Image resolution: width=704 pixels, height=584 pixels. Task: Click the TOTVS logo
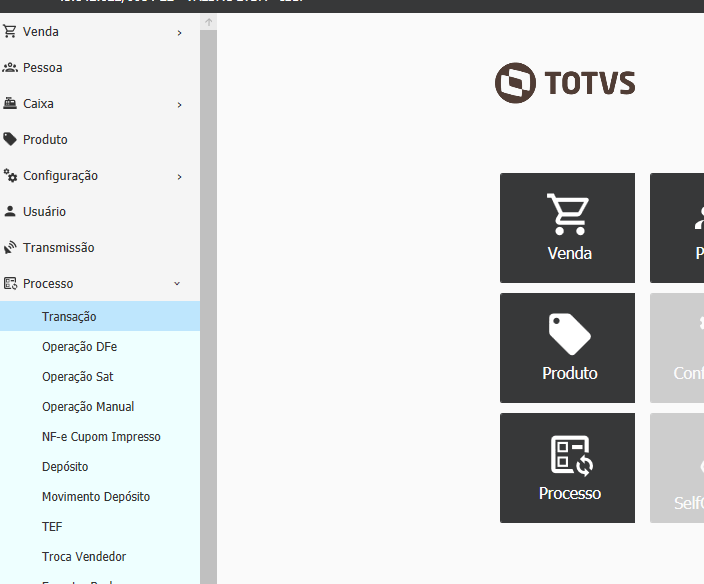[565, 83]
